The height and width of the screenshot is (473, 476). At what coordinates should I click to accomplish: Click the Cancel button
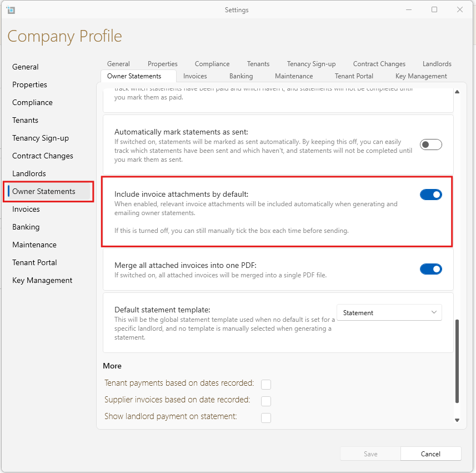[x=430, y=454]
